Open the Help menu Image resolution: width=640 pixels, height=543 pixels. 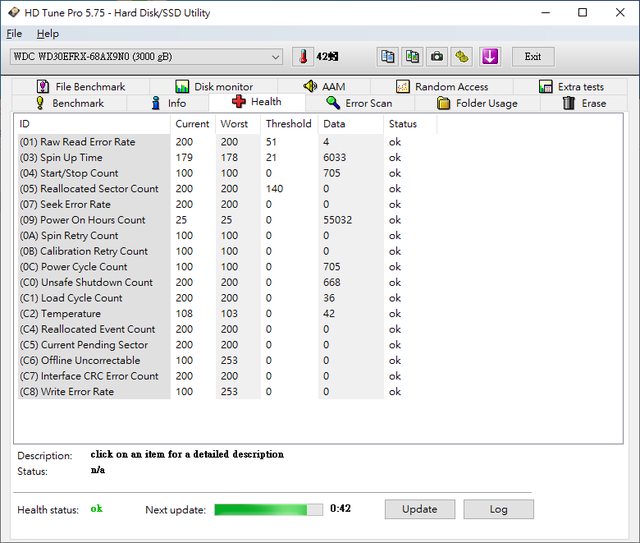pyautogui.click(x=48, y=34)
